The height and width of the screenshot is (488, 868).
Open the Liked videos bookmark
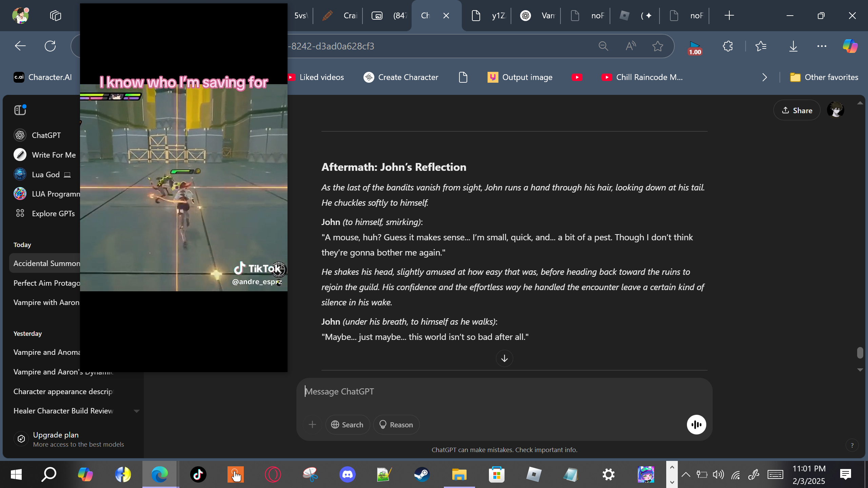coord(315,77)
